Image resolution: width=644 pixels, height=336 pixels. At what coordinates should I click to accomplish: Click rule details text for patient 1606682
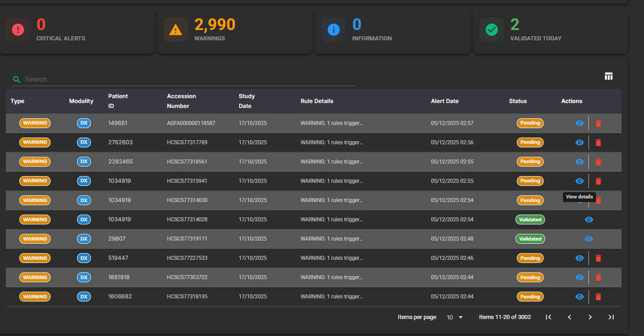click(331, 297)
